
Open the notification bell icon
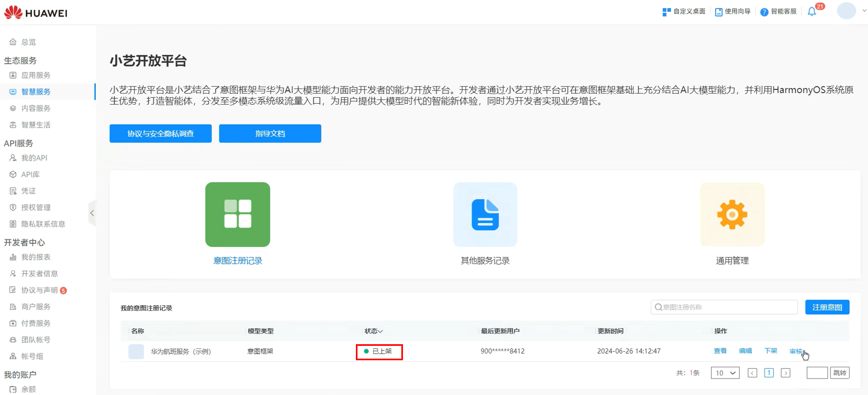812,11
